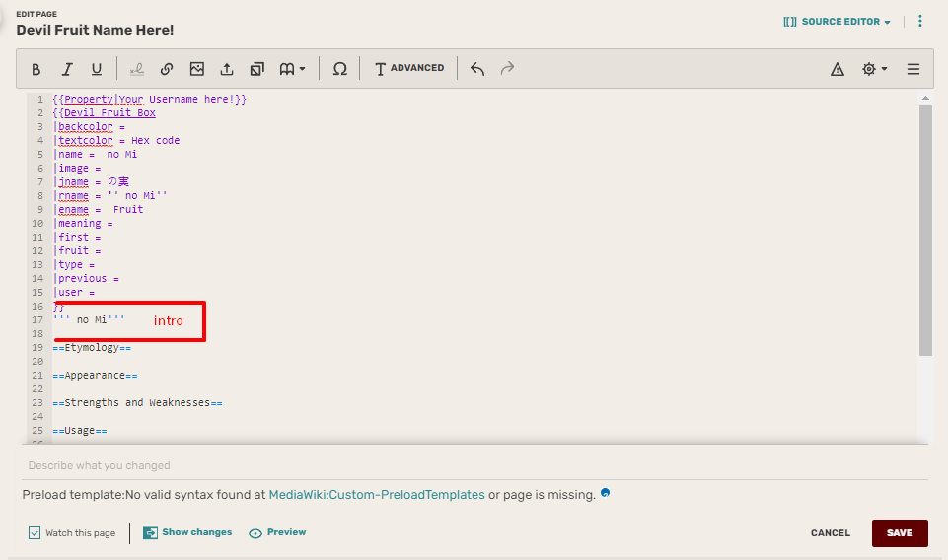This screenshot has height=560, width=948.
Task: Click the ==Usage== heading line
Action: 80,431
